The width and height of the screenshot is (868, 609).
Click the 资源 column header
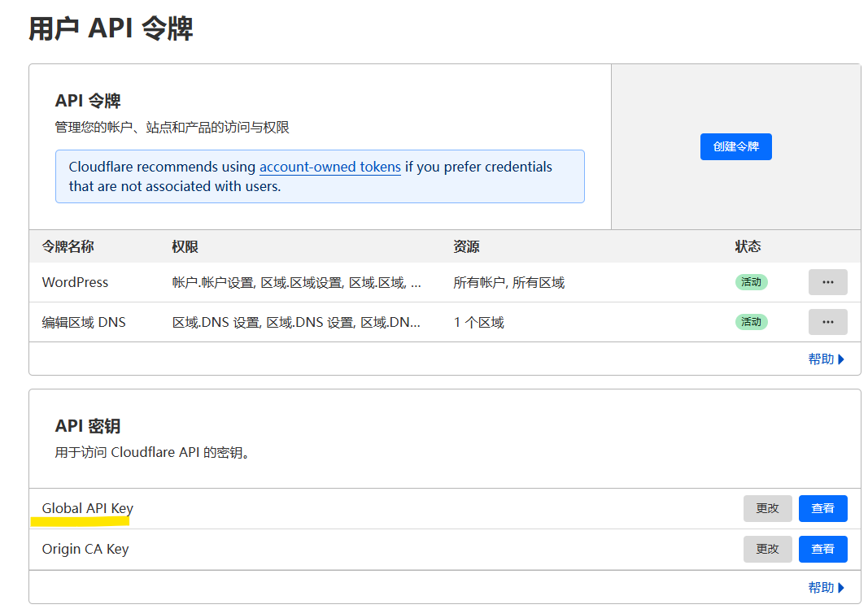(x=466, y=246)
